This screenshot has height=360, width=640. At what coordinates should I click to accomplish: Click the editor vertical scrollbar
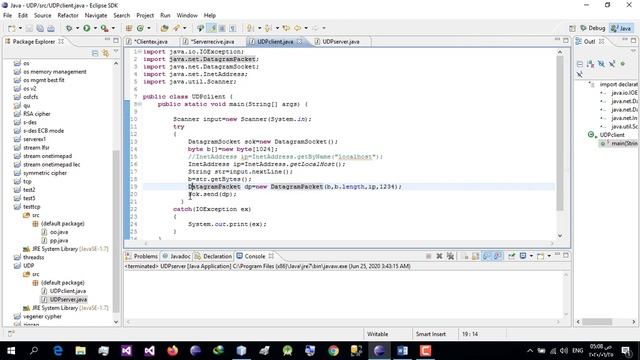560,134
